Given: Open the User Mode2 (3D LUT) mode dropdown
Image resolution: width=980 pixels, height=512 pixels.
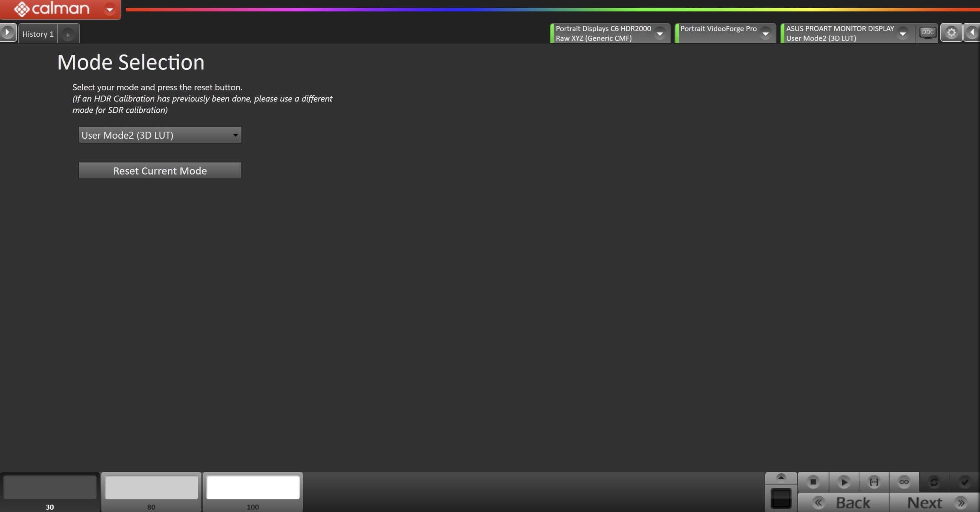Looking at the screenshot, I should (x=160, y=135).
